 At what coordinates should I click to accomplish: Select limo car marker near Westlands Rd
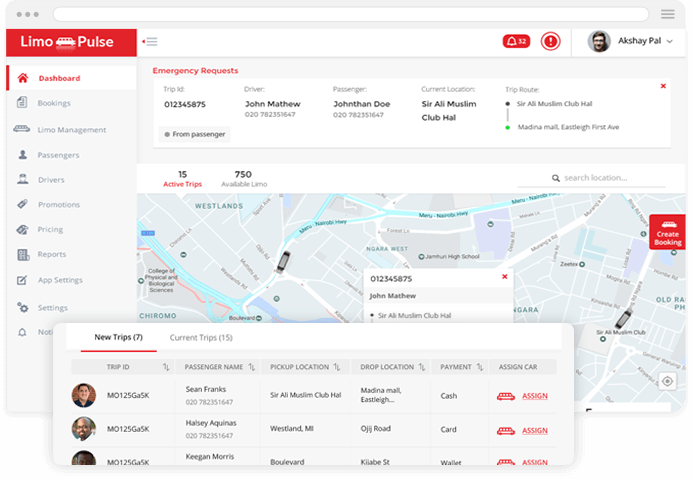point(283,261)
